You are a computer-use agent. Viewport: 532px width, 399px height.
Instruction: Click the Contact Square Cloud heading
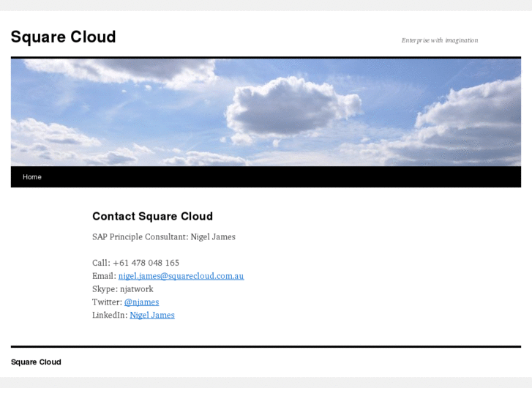pyautogui.click(x=153, y=216)
